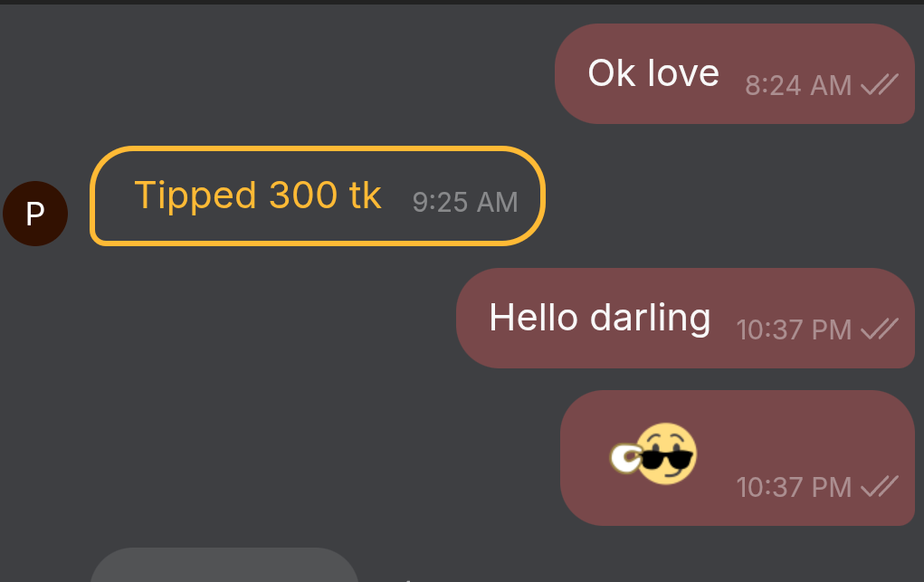Image resolution: width=924 pixels, height=582 pixels.
Task: Click the Ok love text
Action: pyautogui.click(x=653, y=73)
